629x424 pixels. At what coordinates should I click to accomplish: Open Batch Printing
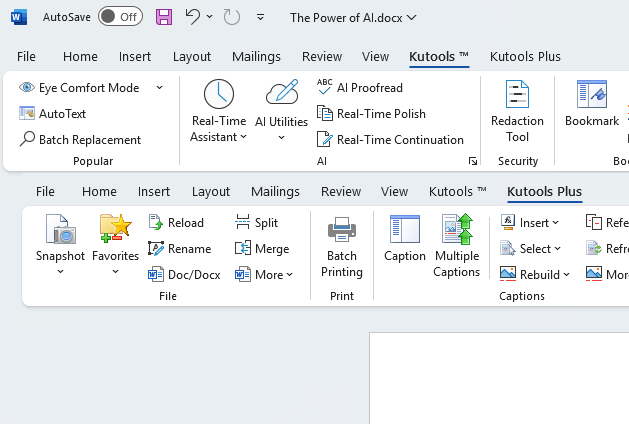(342, 247)
